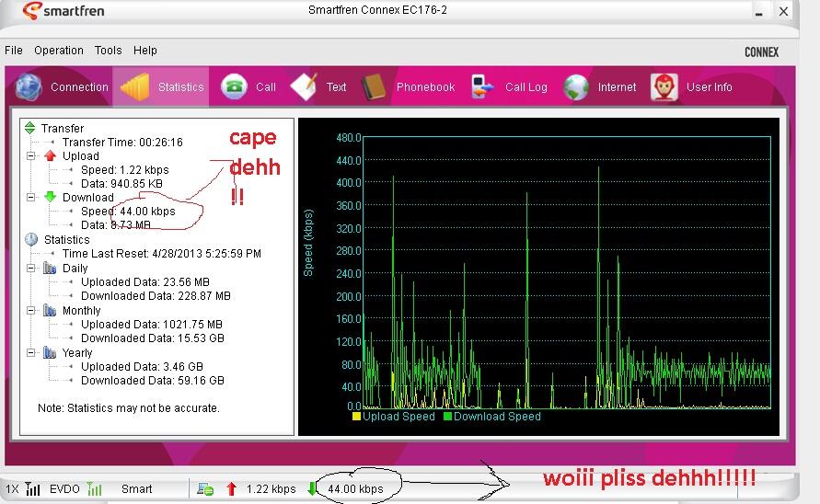Click the Monthly chart icon
Screen dimensions: 820x504
click(50, 311)
